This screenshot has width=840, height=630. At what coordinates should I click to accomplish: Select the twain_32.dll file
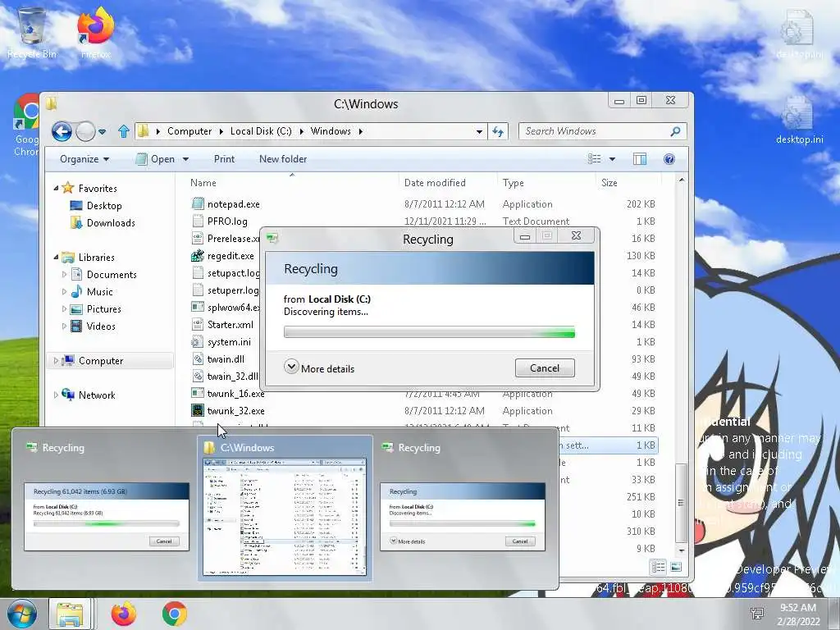(232, 377)
